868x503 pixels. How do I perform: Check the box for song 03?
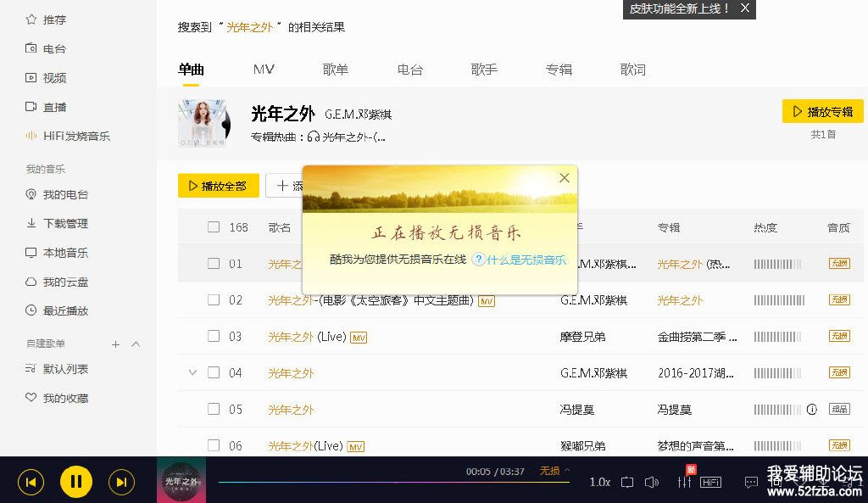point(214,336)
